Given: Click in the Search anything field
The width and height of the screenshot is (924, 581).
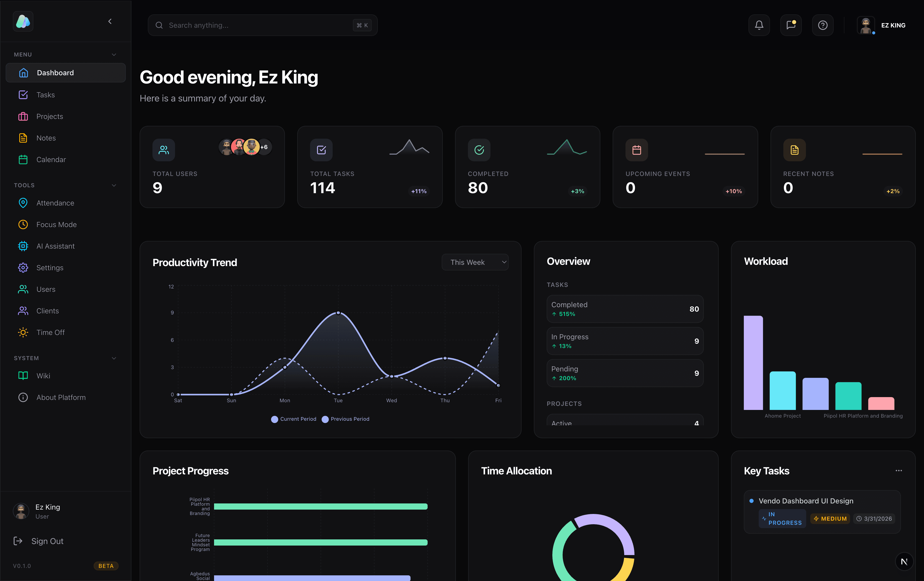Looking at the screenshot, I should pos(263,25).
